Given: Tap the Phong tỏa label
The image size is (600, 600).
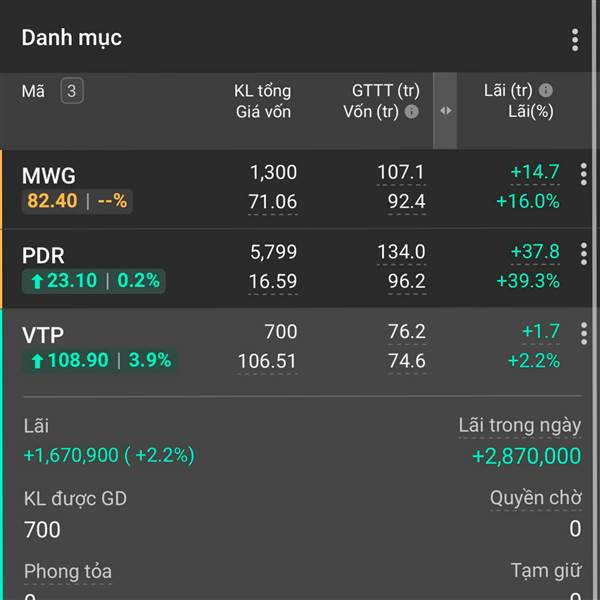Looking at the screenshot, I should (67, 572).
